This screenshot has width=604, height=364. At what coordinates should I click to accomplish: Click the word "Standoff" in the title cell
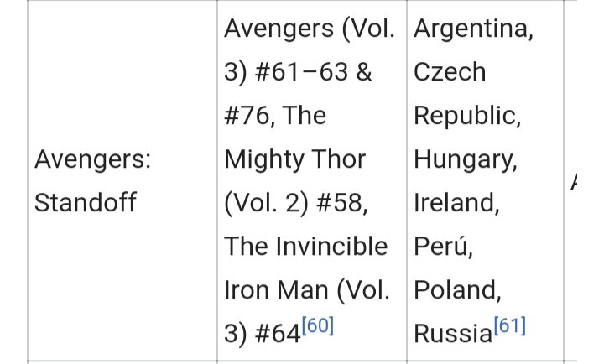pyautogui.click(x=86, y=203)
